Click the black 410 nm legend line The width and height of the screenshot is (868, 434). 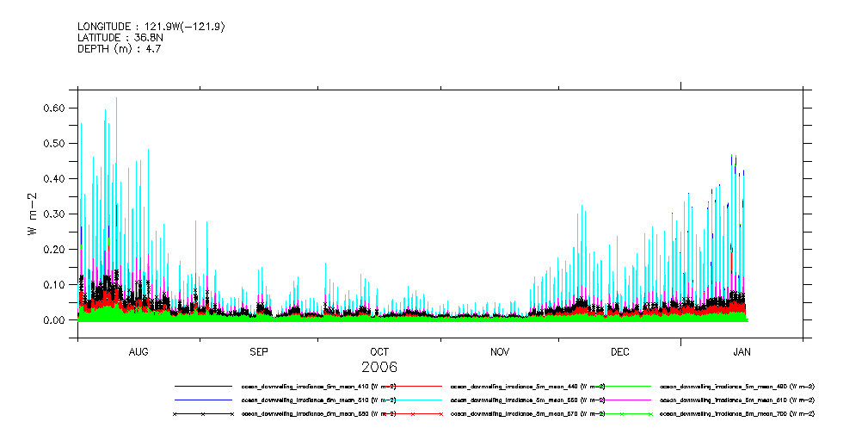click(203, 387)
